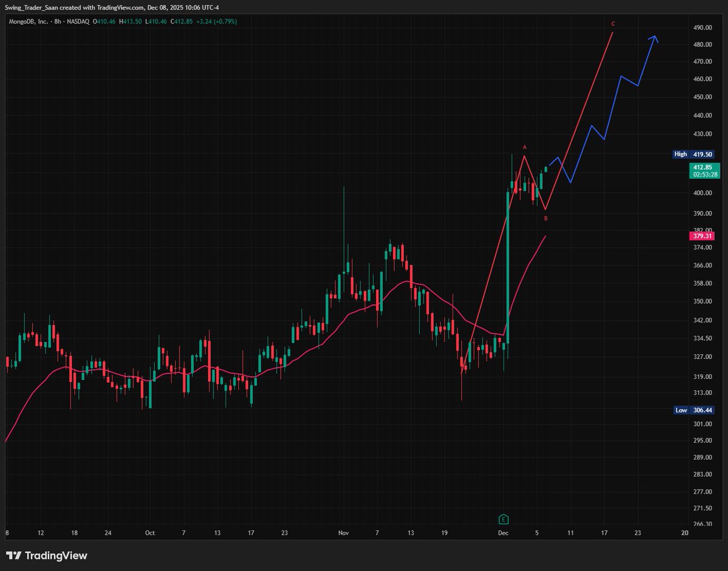Click the 271.50 price axis label
Screen dimensions: 728x571
pos(703,509)
